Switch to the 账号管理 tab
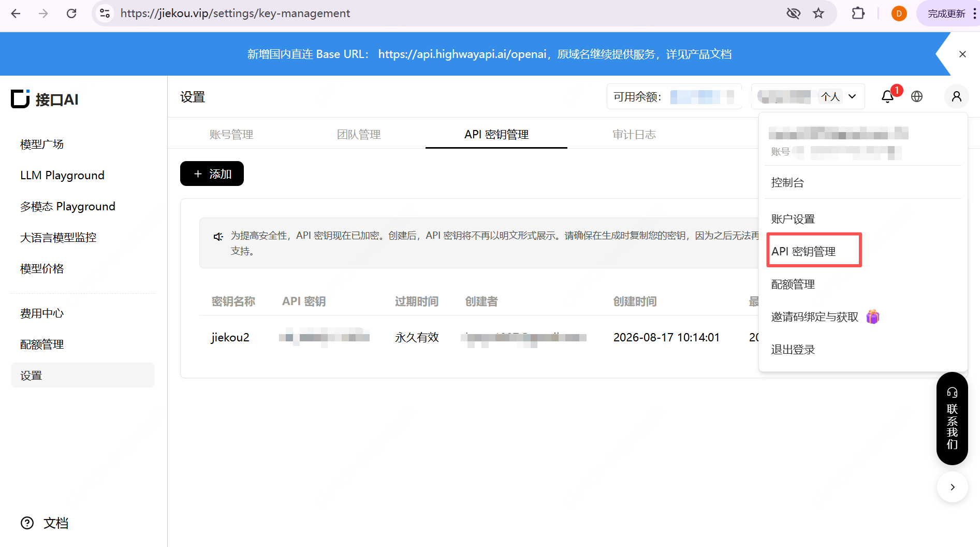 pos(231,135)
